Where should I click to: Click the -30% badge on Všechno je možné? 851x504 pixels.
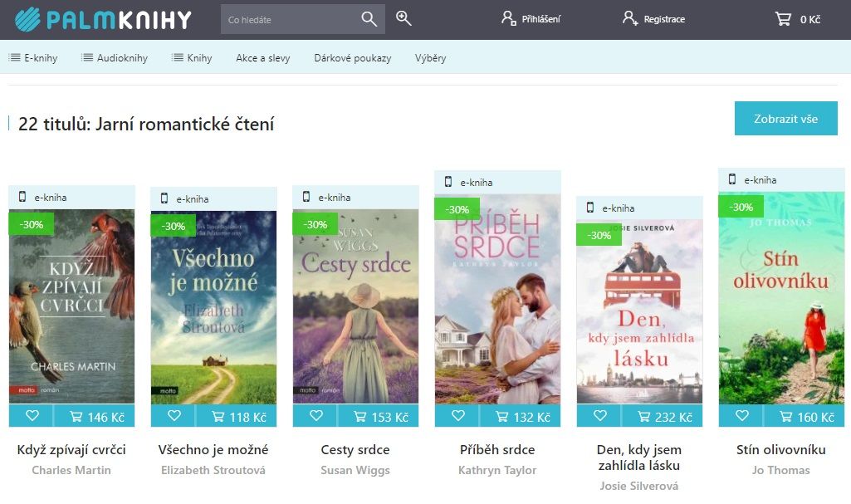[174, 226]
